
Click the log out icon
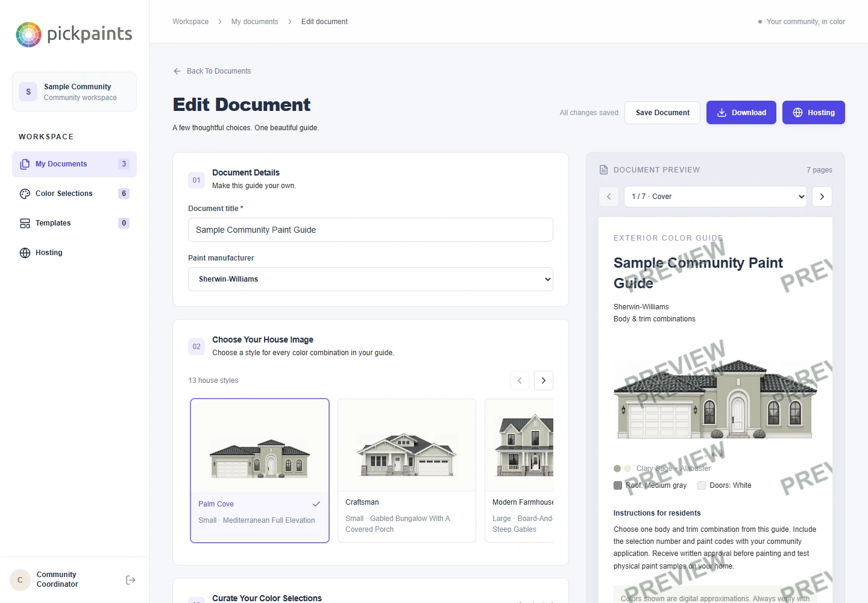pos(131,580)
